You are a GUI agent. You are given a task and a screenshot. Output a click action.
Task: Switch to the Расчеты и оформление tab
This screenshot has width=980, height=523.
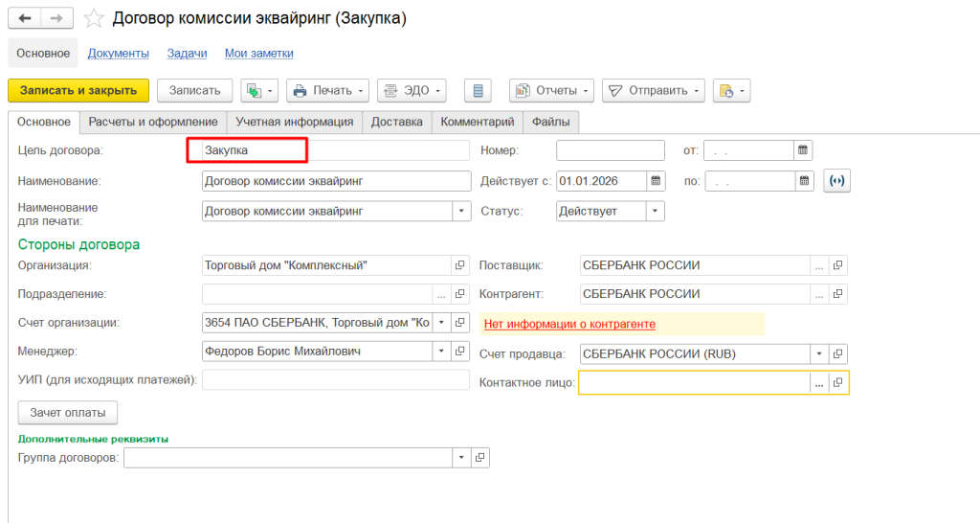pos(153,122)
